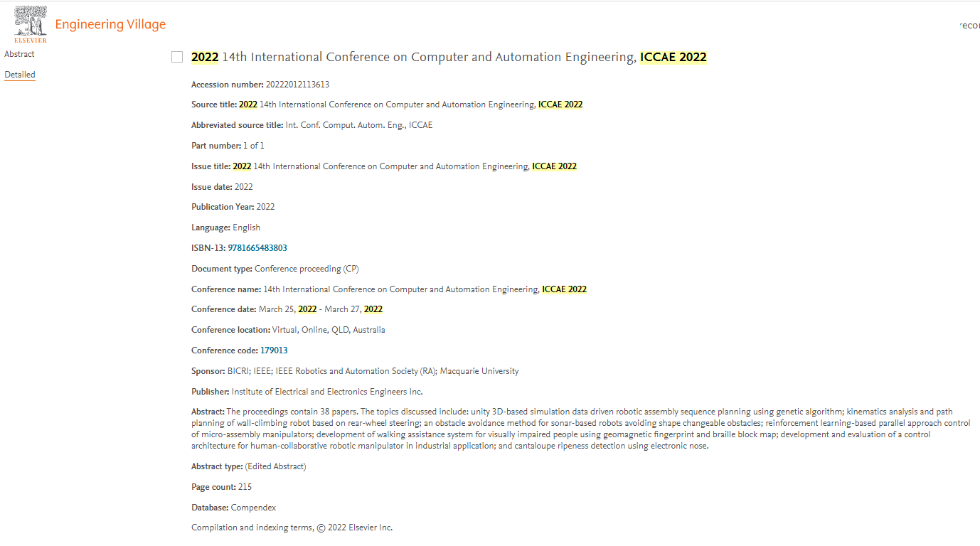This screenshot has width=980, height=546.
Task: Select the Detailed view tab
Action: tap(20, 75)
